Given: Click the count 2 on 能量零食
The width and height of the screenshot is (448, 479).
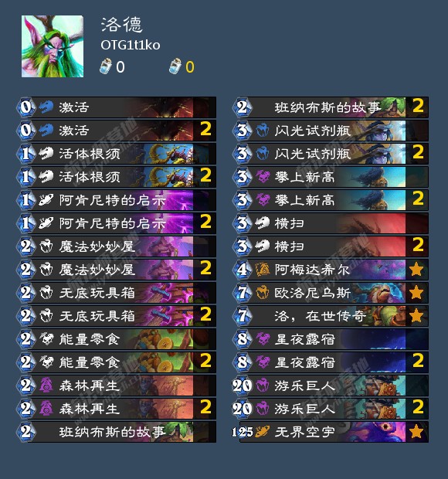Looking at the screenshot, I should point(205,361).
